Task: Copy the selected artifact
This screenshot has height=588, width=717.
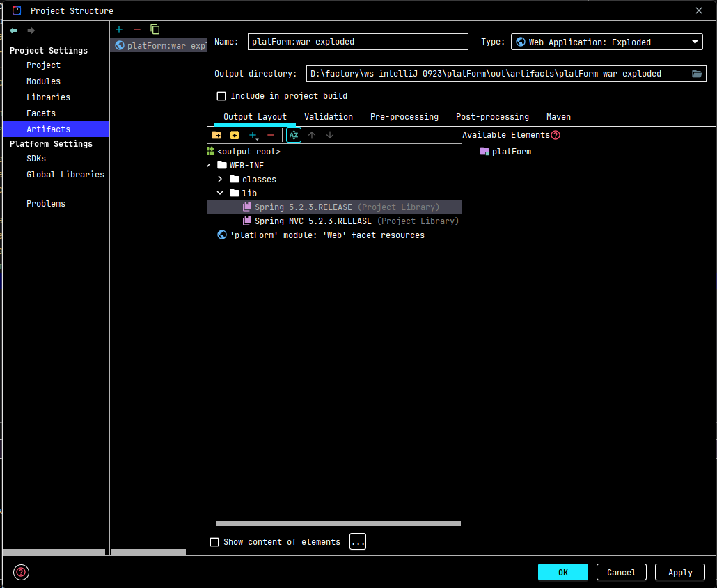Action: (155, 29)
